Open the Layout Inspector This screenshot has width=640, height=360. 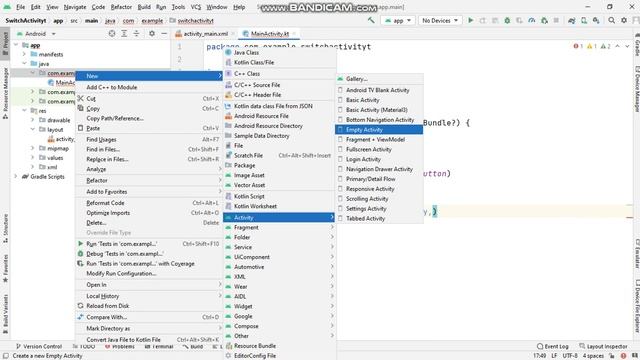(x=603, y=346)
